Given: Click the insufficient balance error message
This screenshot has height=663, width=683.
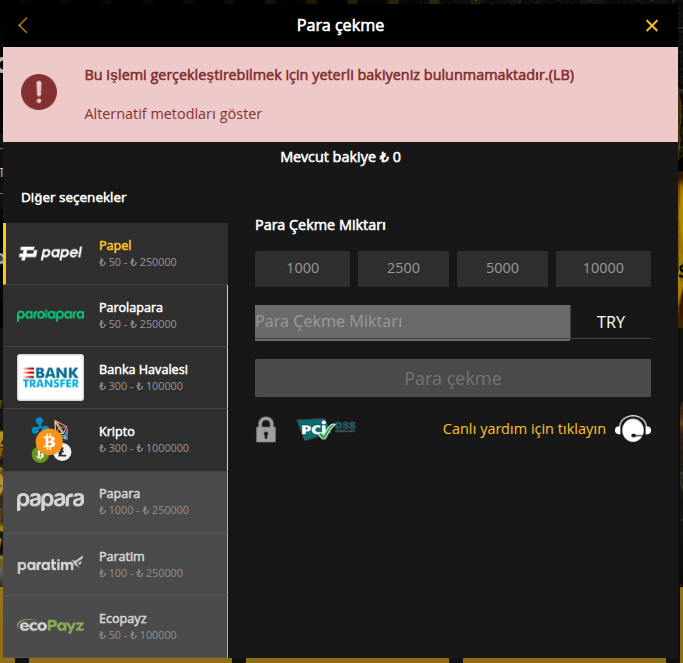Looking at the screenshot, I should pos(329,75).
